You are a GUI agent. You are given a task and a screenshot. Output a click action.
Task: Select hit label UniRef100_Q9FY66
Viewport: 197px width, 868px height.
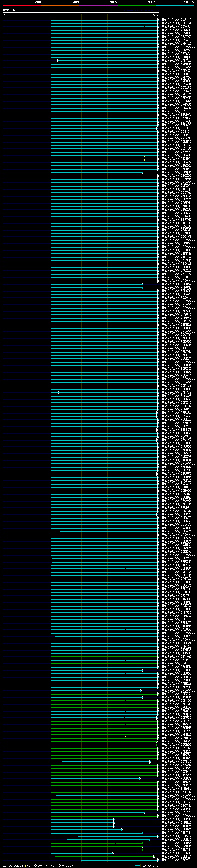tap(177, 145)
